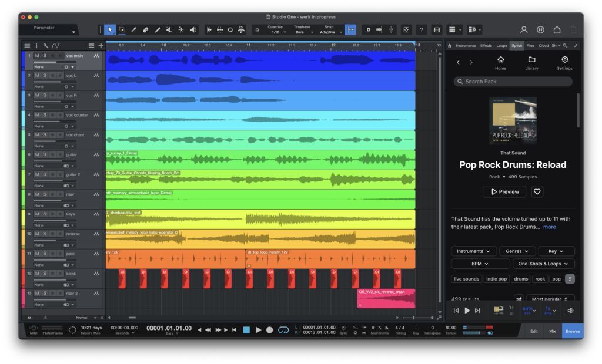This screenshot has height=364, width=602.
Task: Filter by the indie pop tag
Action: pyautogui.click(x=496, y=279)
